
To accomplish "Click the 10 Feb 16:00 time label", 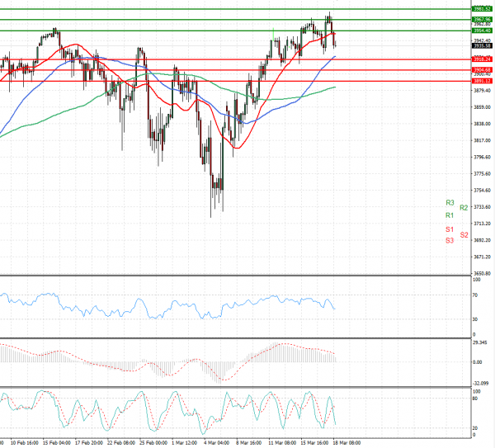I will (25, 443).
